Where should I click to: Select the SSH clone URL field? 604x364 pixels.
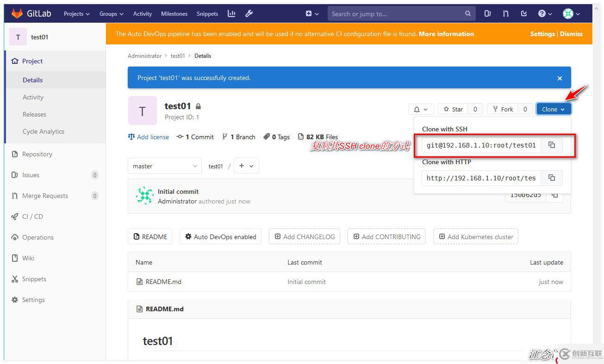(481, 145)
